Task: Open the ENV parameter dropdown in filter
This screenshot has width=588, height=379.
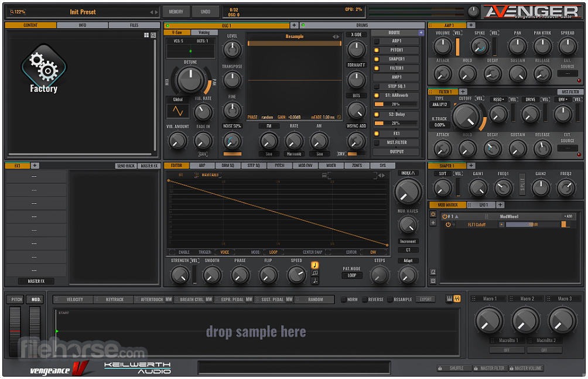Action: [x=563, y=100]
